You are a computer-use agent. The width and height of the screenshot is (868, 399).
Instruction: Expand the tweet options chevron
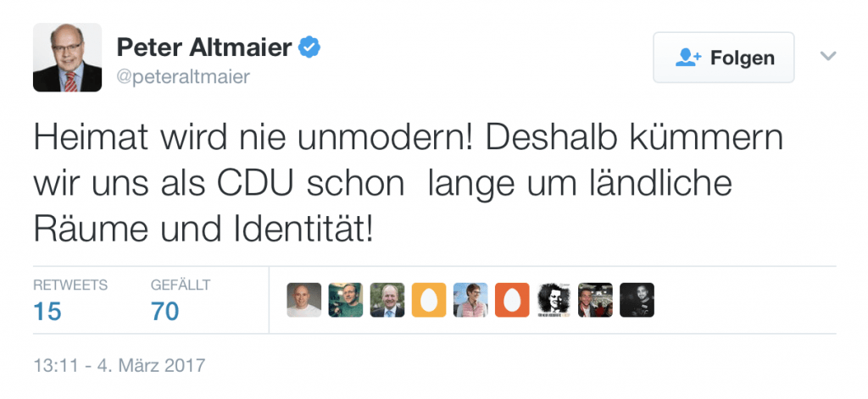point(828,57)
